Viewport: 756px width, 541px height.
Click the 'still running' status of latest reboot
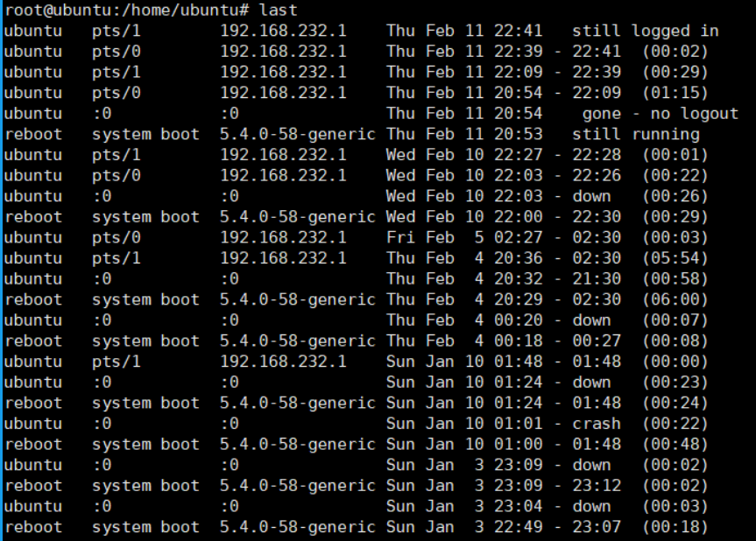point(635,135)
